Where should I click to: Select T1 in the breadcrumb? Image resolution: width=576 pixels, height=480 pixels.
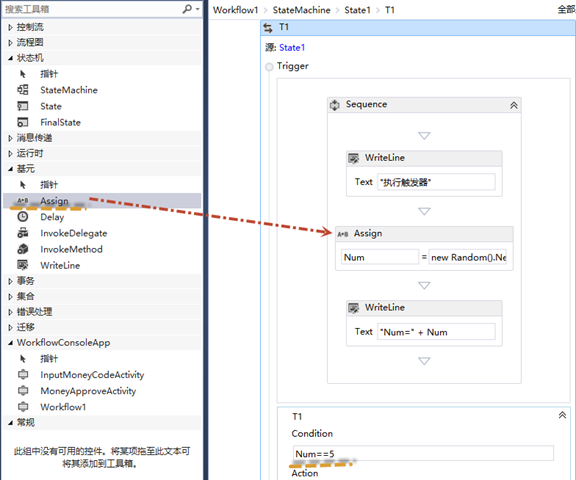tap(390, 10)
